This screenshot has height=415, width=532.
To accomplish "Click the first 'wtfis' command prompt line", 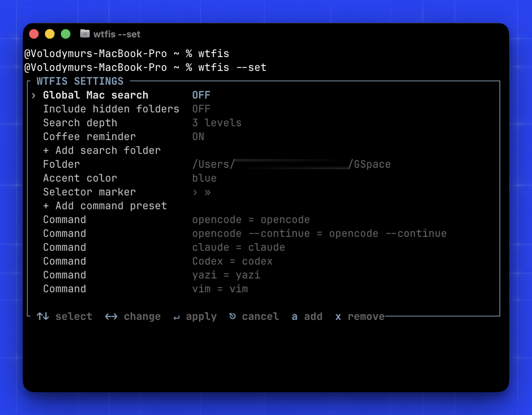I will (127, 54).
